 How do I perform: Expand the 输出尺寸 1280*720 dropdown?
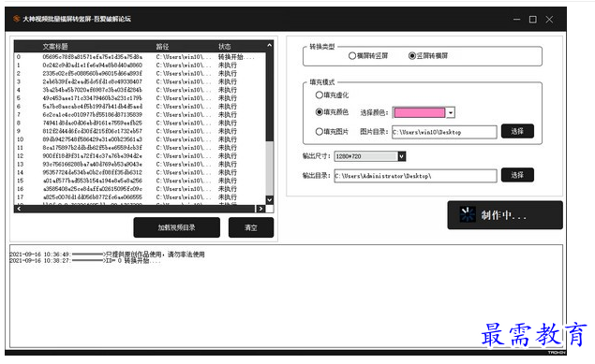click(x=402, y=156)
